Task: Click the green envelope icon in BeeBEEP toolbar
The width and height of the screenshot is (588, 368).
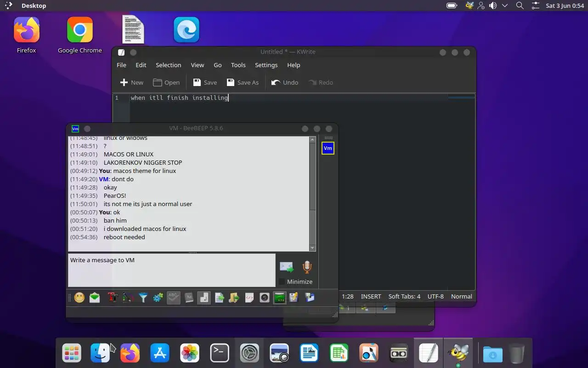Action: 95,298
